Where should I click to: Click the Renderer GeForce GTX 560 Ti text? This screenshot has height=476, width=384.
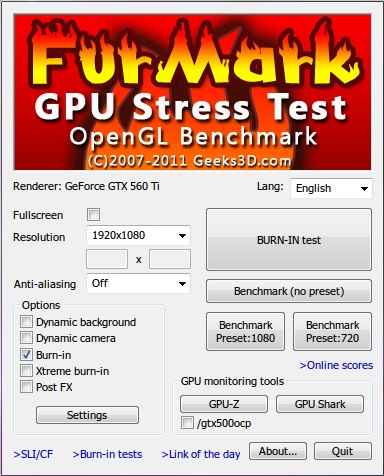tap(86, 186)
